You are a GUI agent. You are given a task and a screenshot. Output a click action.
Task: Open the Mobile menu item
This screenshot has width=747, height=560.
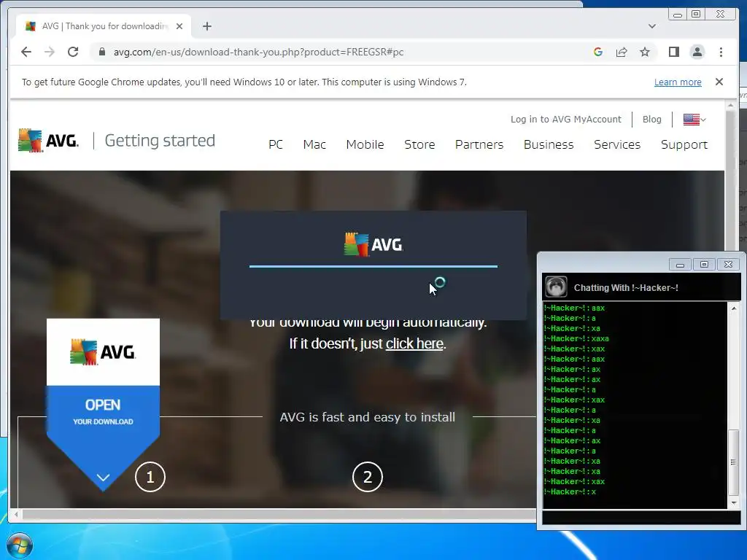pyautogui.click(x=365, y=144)
